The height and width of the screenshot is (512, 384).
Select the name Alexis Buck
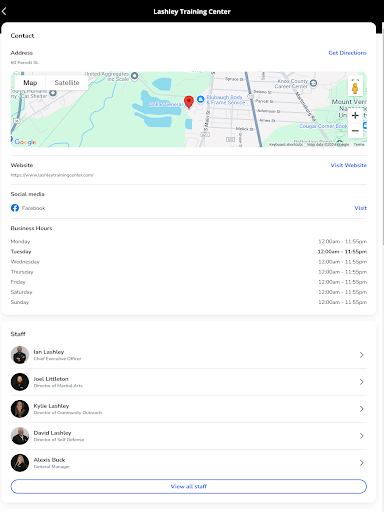tap(49, 460)
